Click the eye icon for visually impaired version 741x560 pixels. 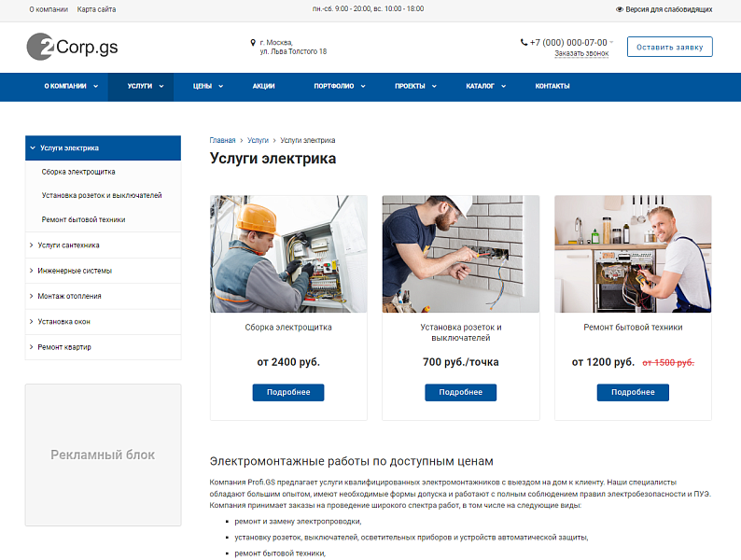click(x=620, y=9)
